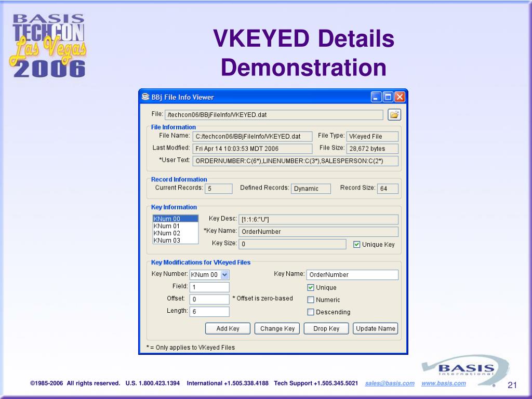Click the Key Information section heading
The height and width of the screenshot is (399, 532).
click(x=174, y=207)
